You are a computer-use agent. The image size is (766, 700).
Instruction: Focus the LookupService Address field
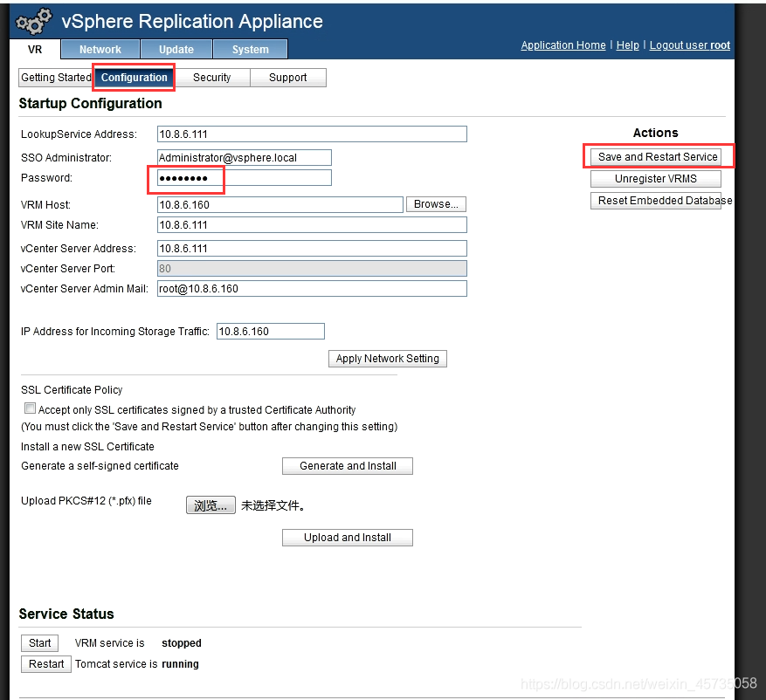[x=312, y=134]
